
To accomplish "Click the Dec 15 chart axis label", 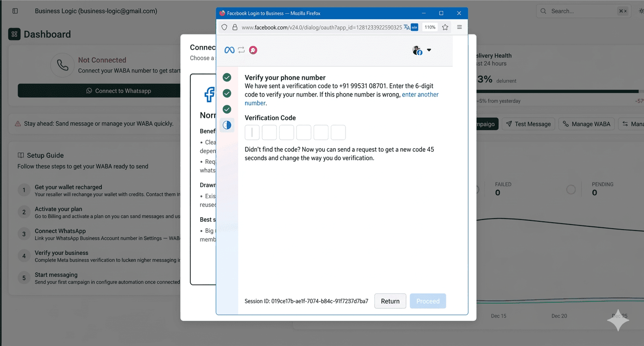I will click(498, 316).
